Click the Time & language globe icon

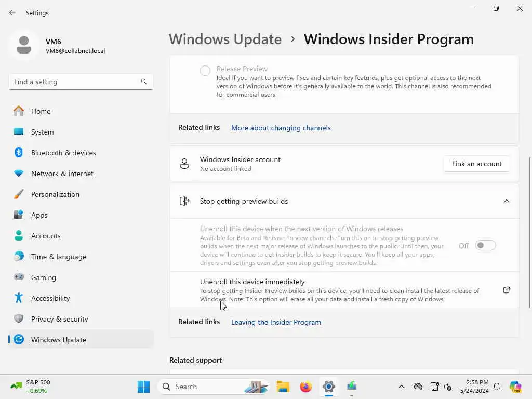click(x=19, y=256)
